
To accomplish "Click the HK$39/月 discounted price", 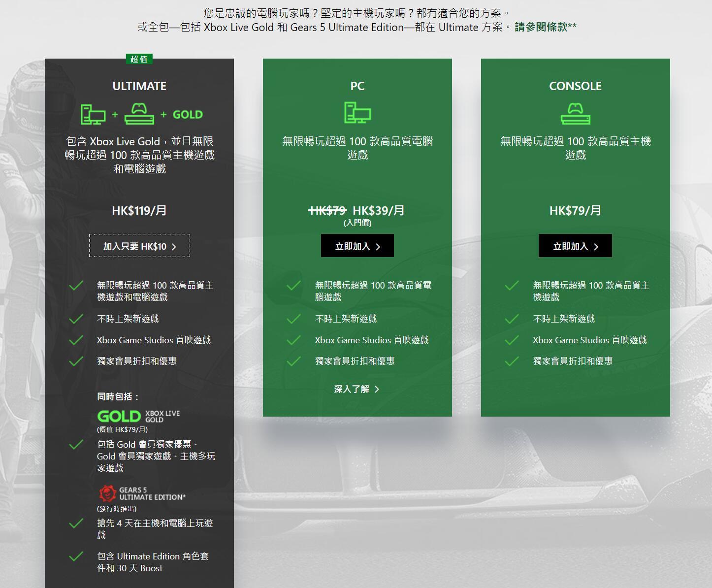I will pyautogui.click(x=379, y=211).
